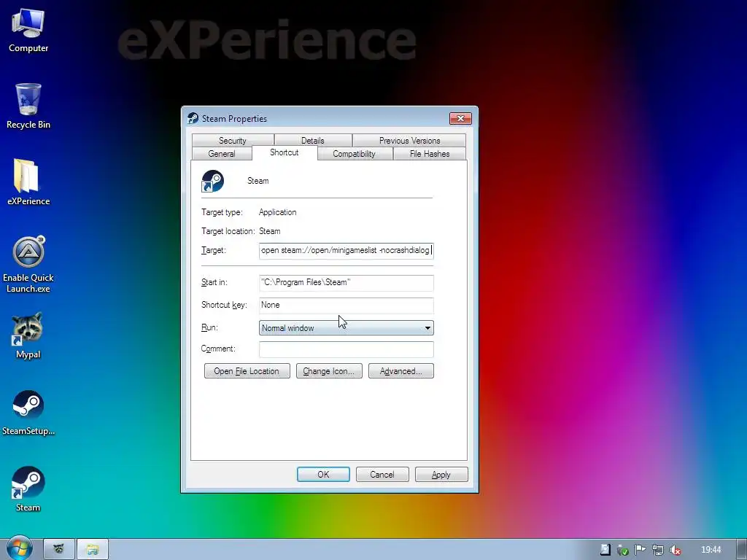Click the Show desktop strip
This screenshot has height=560, width=747.
coord(741,550)
